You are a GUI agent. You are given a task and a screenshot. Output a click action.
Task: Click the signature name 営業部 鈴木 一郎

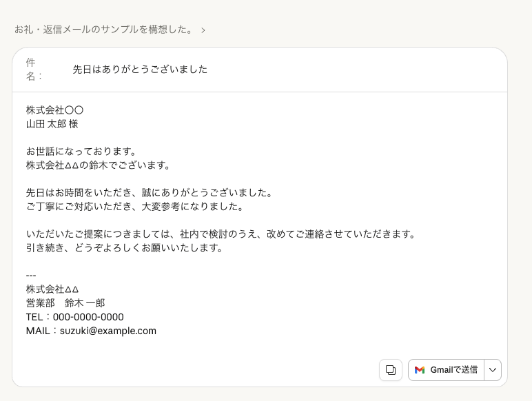coord(65,303)
